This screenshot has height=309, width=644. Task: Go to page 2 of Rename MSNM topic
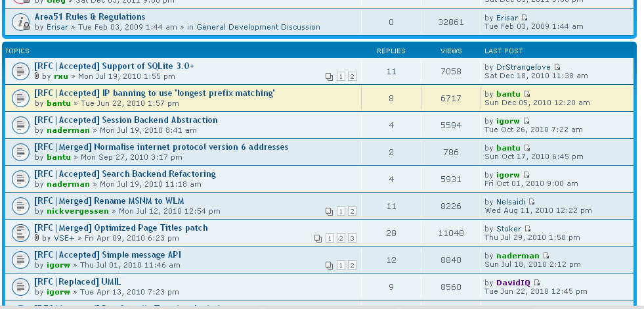pyautogui.click(x=352, y=212)
